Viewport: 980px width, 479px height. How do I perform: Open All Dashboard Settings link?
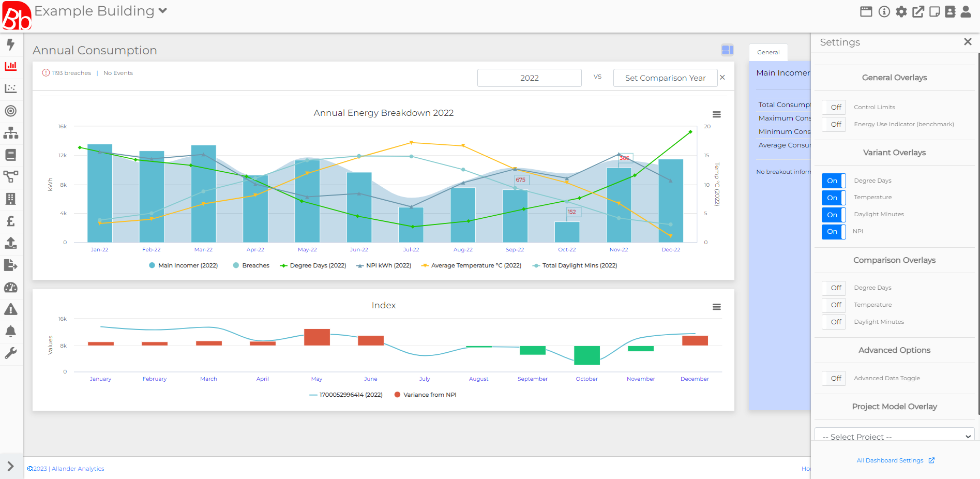tap(891, 460)
